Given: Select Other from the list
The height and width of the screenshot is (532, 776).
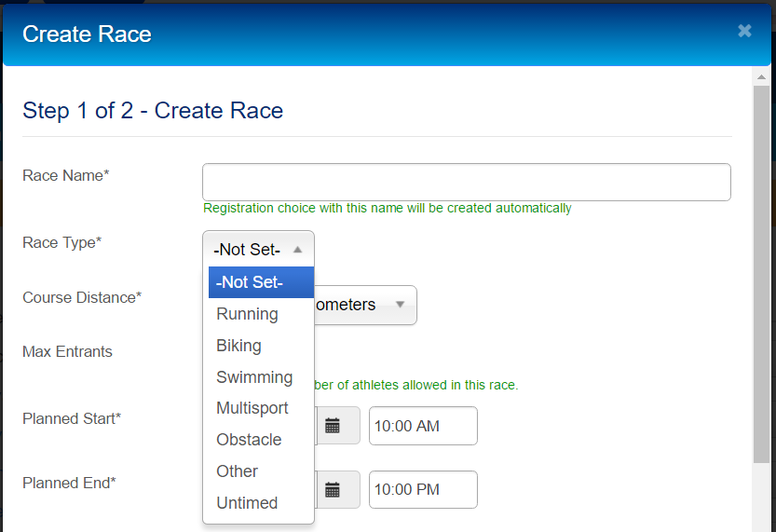Looking at the screenshot, I should (x=237, y=471).
